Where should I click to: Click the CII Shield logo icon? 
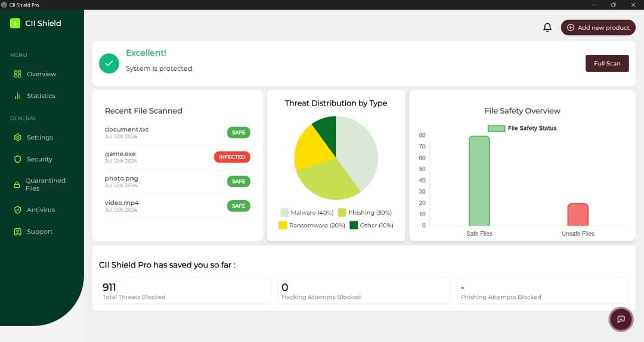(x=16, y=23)
